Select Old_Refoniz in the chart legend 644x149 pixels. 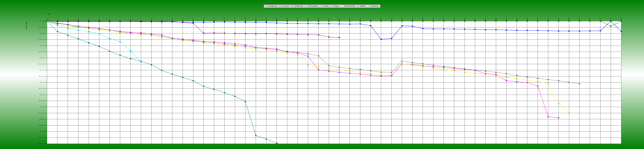(375, 6)
